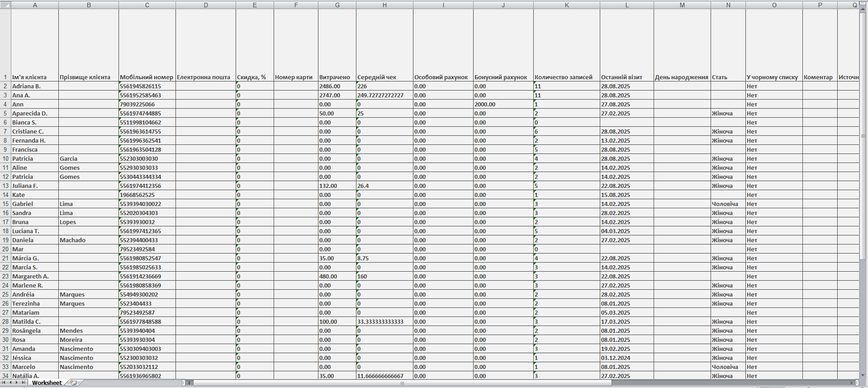The image size is (868, 388).
Task: Click the Select All corner button
Action: pos(5,5)
